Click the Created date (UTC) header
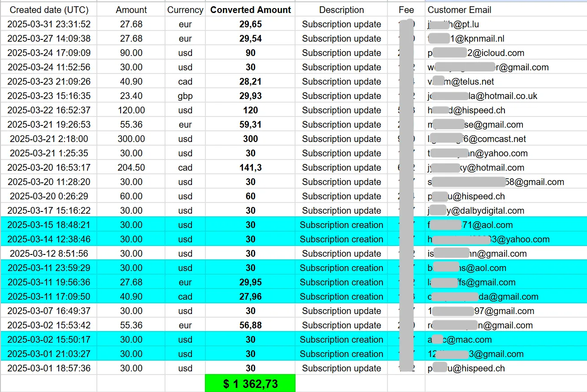This screenshot has height=392, width=587. click(x=49, y=10)
